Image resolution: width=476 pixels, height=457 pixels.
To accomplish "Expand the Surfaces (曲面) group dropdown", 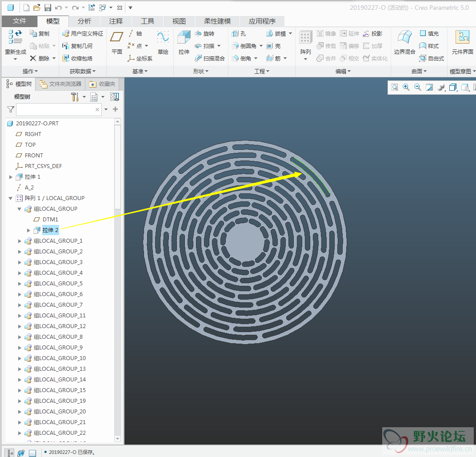I will click(x=419, y=72).
